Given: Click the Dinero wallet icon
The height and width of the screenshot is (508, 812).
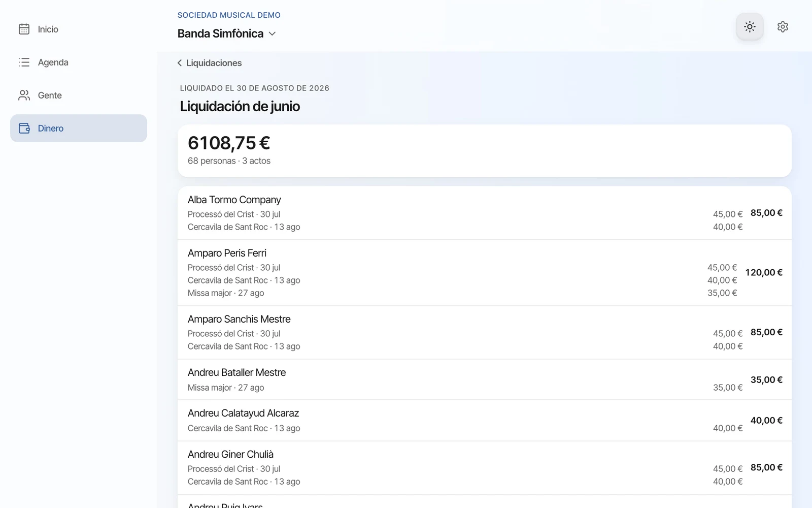Looking at the screenshot, I should (24, 128).
